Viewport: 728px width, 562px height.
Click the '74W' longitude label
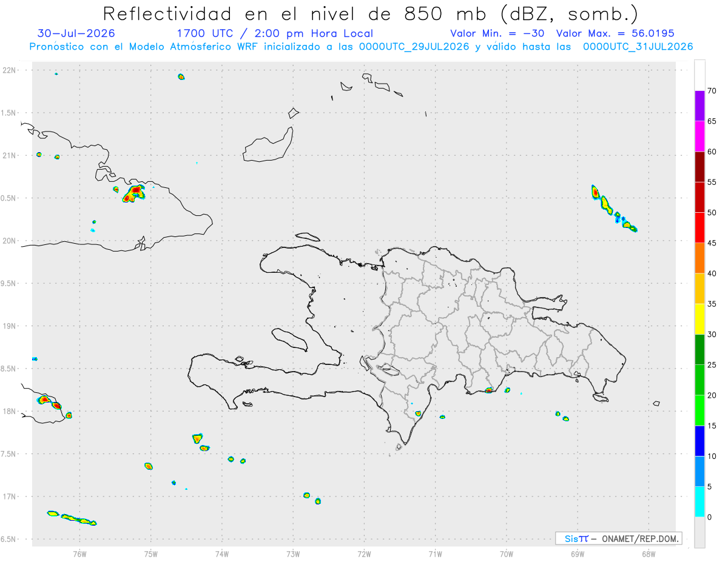click(x=222, y=554)
